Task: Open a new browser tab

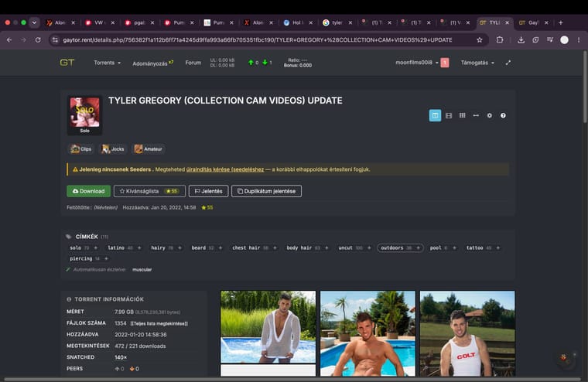Action: pyautogui.click(x=561, y=22)
